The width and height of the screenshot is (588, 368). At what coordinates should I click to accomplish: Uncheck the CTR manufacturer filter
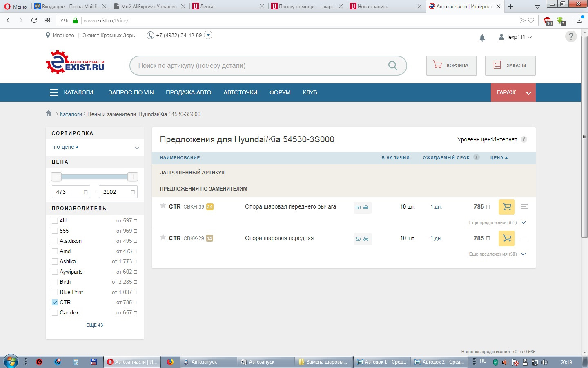coord(55,302)
